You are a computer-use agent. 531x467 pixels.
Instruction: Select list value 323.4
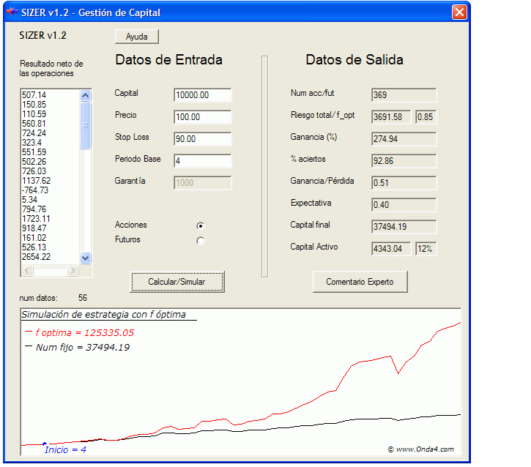pyautogui.click(x=32, y=143)
